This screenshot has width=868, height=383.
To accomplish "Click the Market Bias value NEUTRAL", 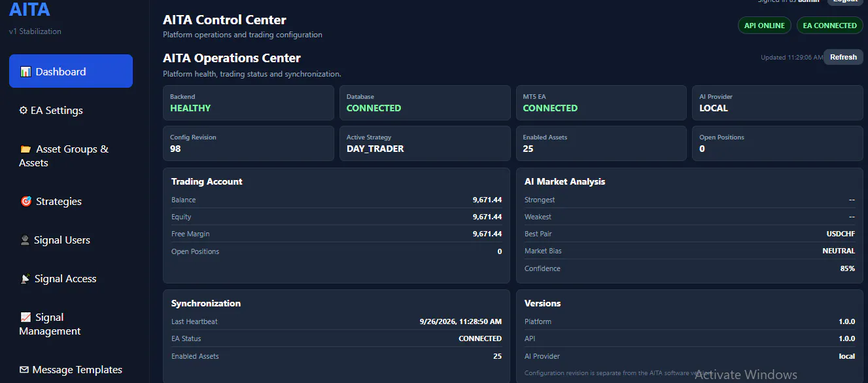I will (839, 251).
